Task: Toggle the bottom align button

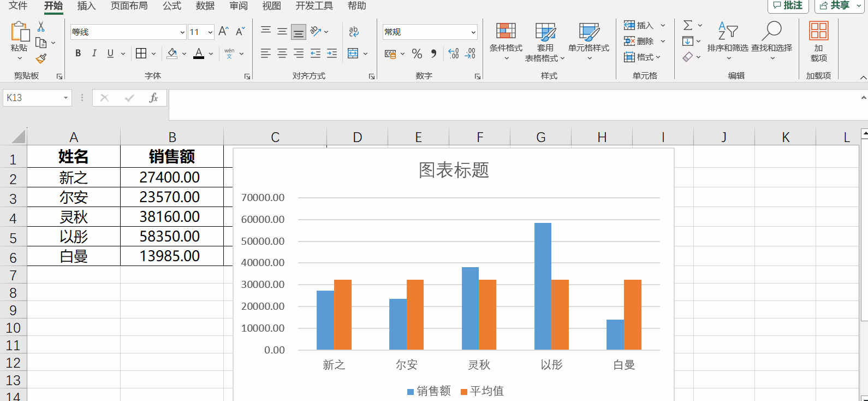Action: coord(299,32)
